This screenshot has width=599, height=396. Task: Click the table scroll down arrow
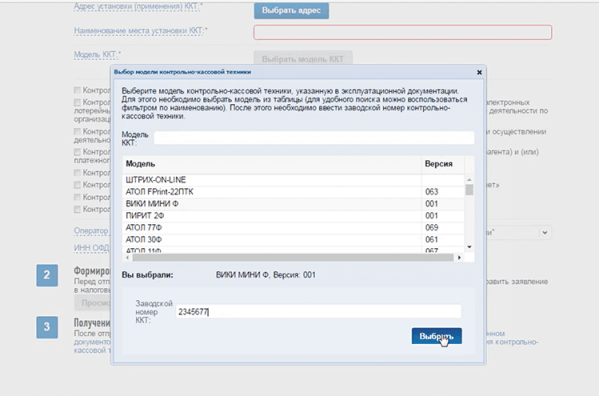[469, 247]
